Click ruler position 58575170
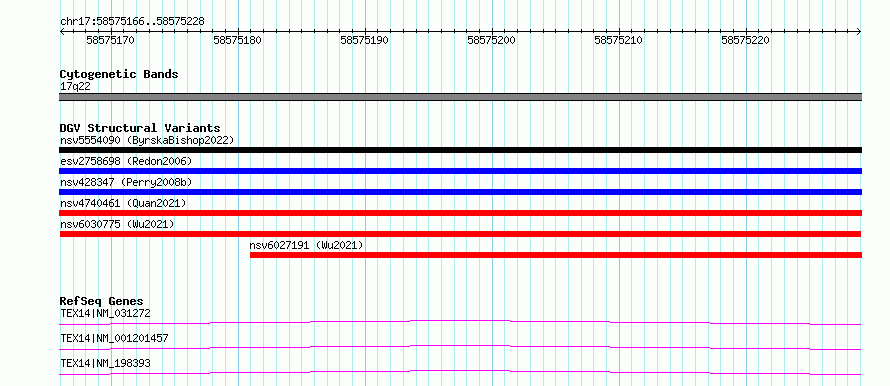 pyautogui.click(x=111, y=40)
